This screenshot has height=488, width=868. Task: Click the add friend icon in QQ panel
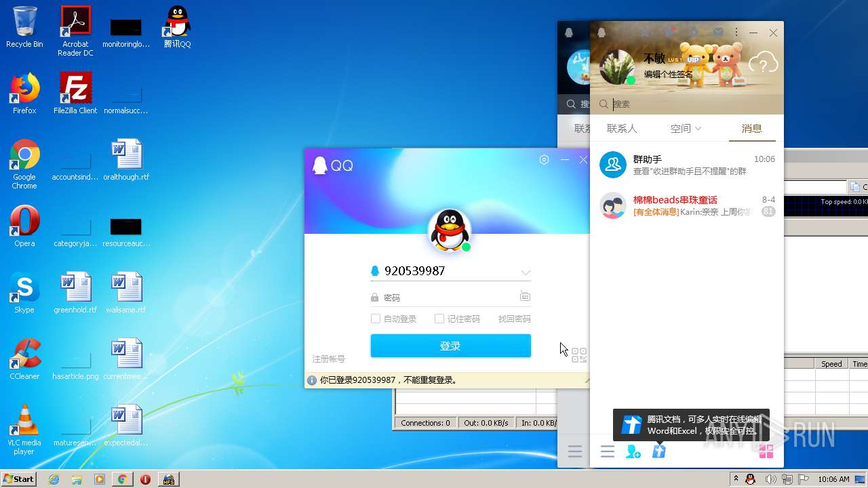633,451
